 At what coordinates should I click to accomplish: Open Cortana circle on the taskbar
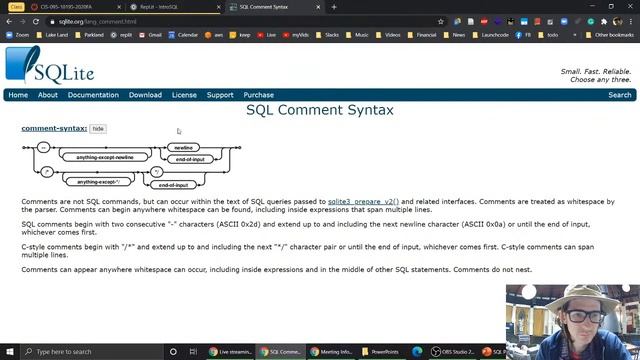(173, 351)
